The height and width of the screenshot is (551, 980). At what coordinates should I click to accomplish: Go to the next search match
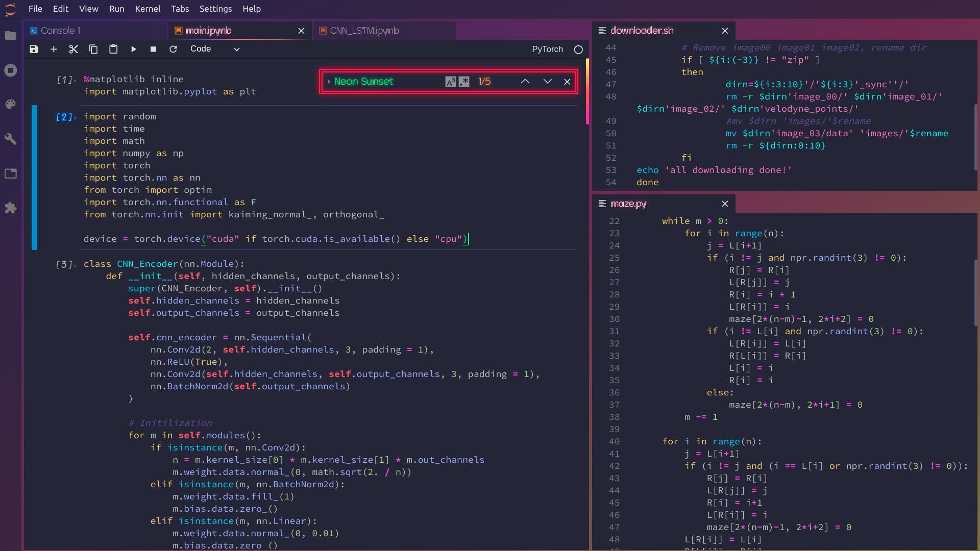click(x=547, y=82)
